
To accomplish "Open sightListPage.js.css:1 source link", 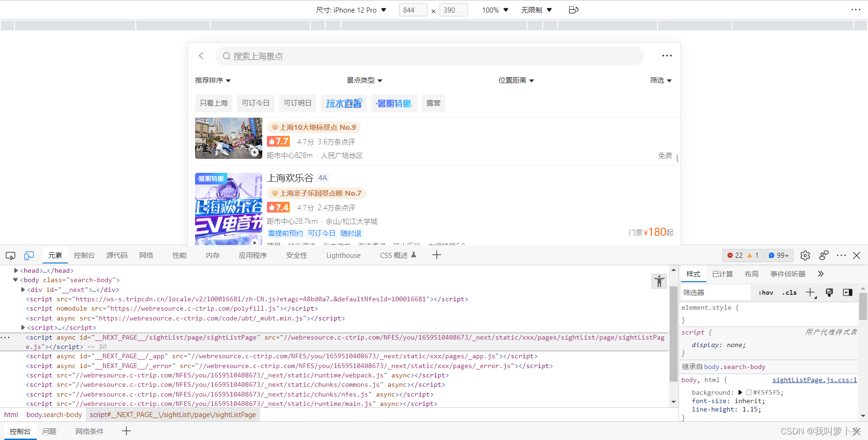I will tap(814, 380).
